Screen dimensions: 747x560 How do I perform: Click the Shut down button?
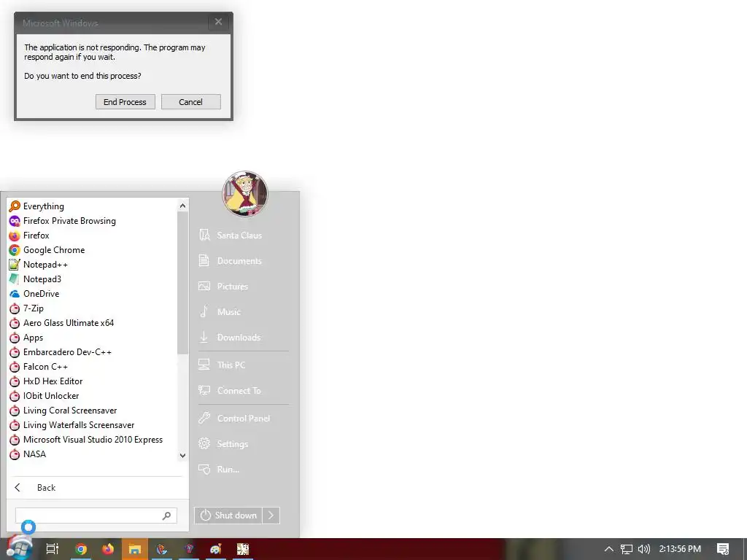click(x=228, y=516)
